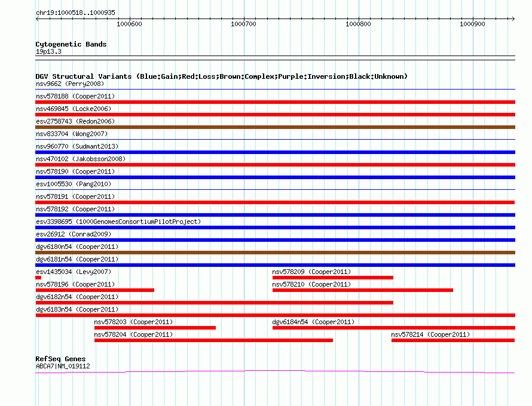532x406 pixels.
Task: Open the Cytogenetic Bands track title
Action: coord(71,44)
